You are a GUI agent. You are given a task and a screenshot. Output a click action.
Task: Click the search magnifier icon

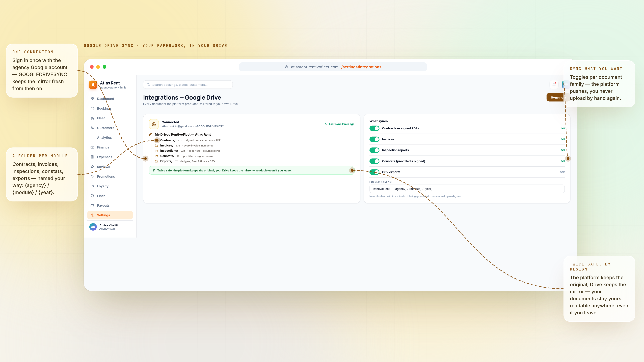(148, 85)
